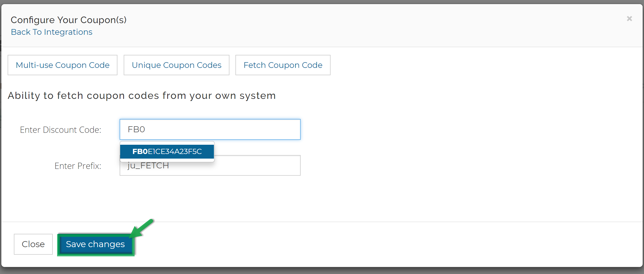This screenshot has height=274, width=644.
Task: Activate the Fetch Coupon Code option
Action: [x=282, y=65]
